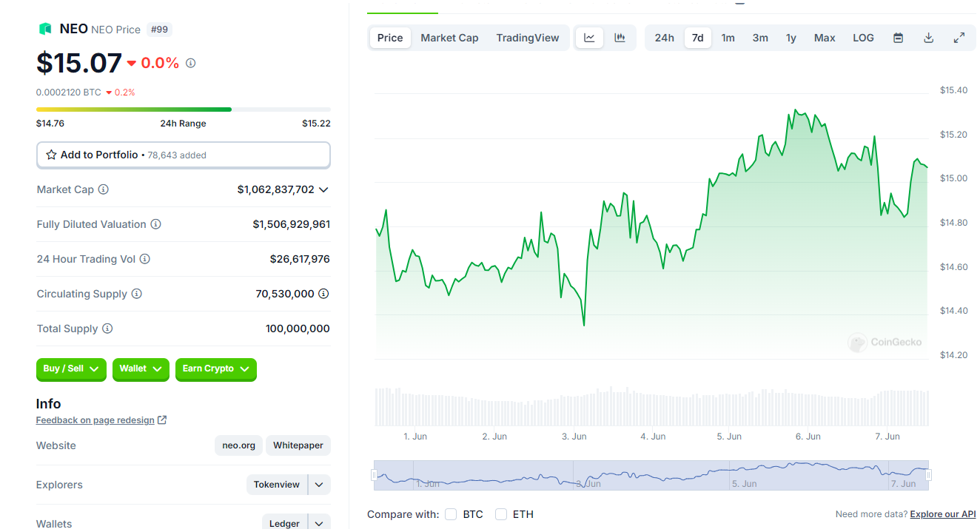Show 24 Hour Trading Vol info tooltip
The height and width of the screenshot is (532, 980).
pos(145,259)
